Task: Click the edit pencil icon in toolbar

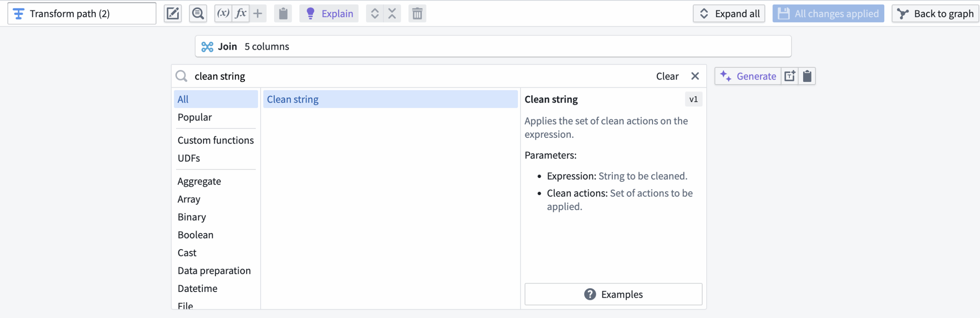Action: [x=173, y=14]
